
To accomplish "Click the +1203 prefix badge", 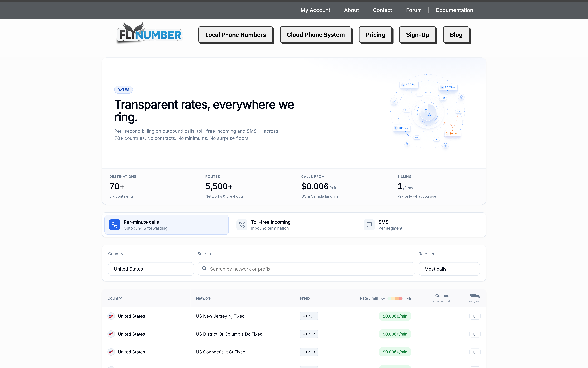I will coord(309,352).
